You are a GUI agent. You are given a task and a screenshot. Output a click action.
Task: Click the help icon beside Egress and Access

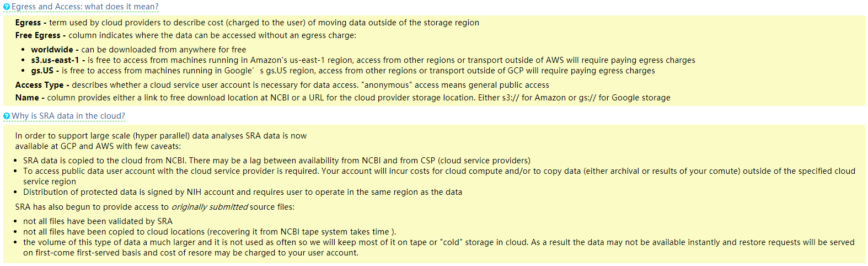(x=7, y=7)
